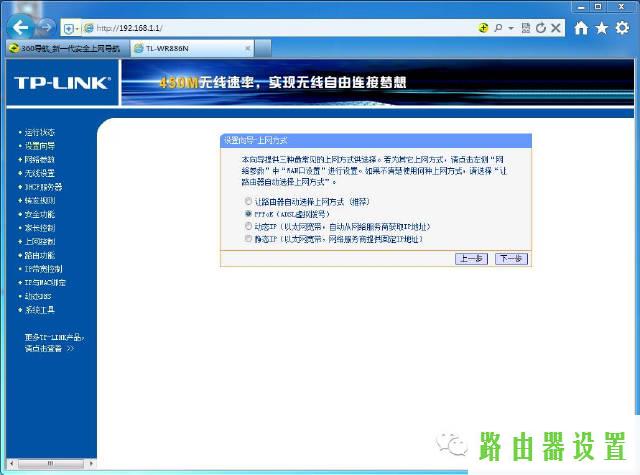Expand 上网控制 sidebar menu
The width and height of the screenshot is (640, 475).
[x=40, y=241]
